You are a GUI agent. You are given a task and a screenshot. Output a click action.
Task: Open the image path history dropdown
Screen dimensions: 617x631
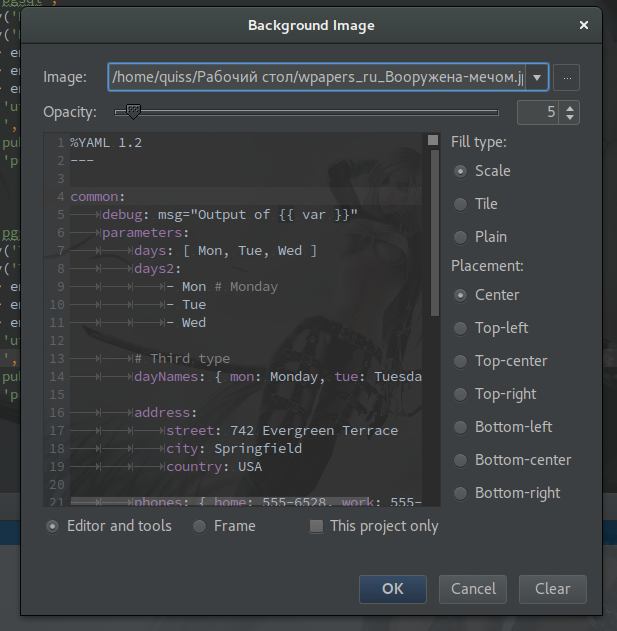pos(537,77)
